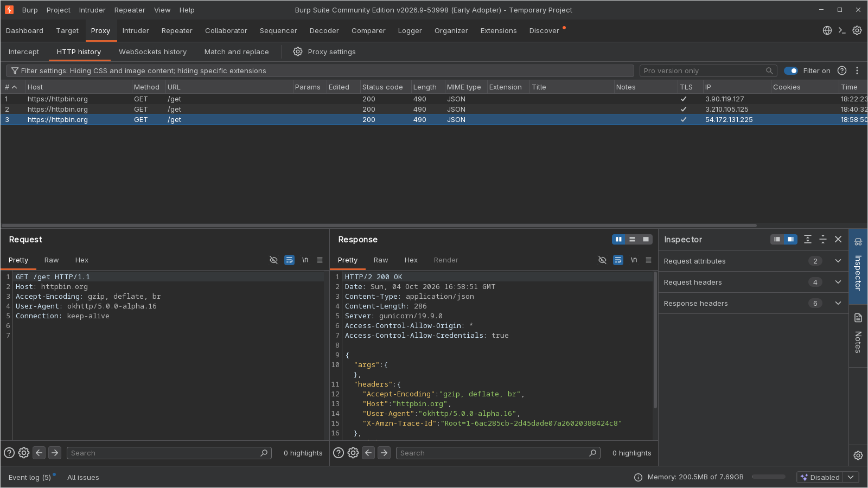Open WebSockets history subtab
Screen dimensions: 868x488
click(152, 52)
